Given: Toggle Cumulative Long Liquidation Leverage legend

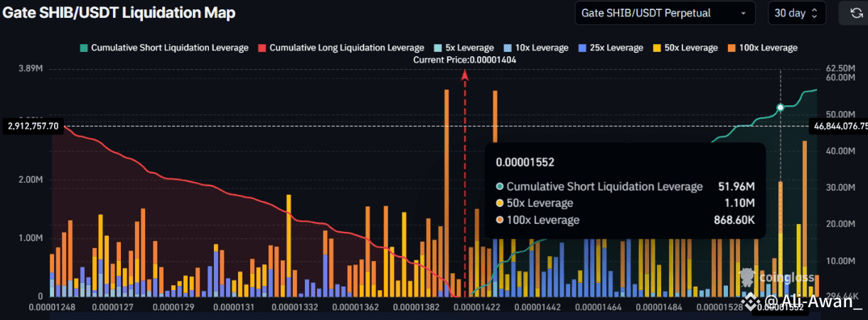Looking at the screenshot, I should tap(341, 48).
